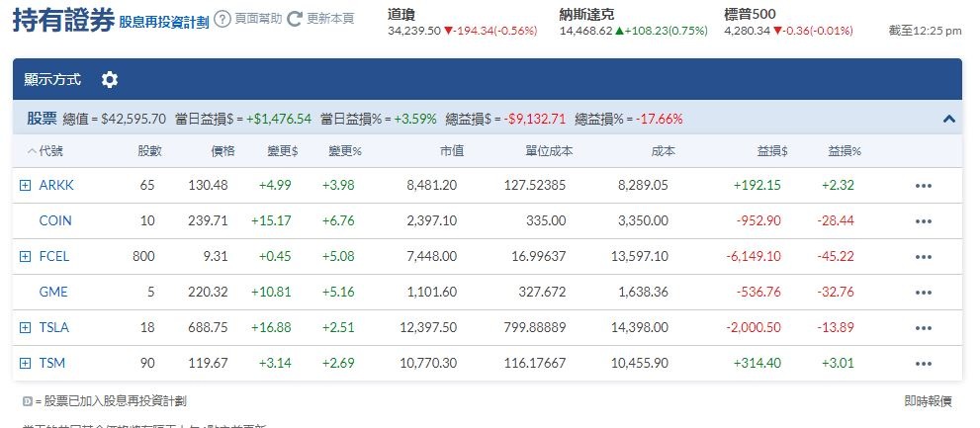
Task: Click ARKK market value 8,481.20
Action: pyautogui.click(x=432, y=185)
